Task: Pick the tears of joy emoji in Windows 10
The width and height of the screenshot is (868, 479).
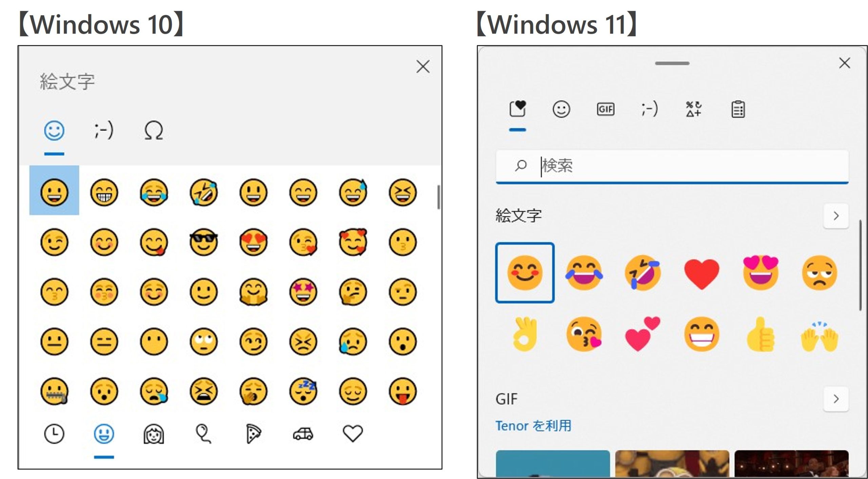Action: [x=154, y=192]
